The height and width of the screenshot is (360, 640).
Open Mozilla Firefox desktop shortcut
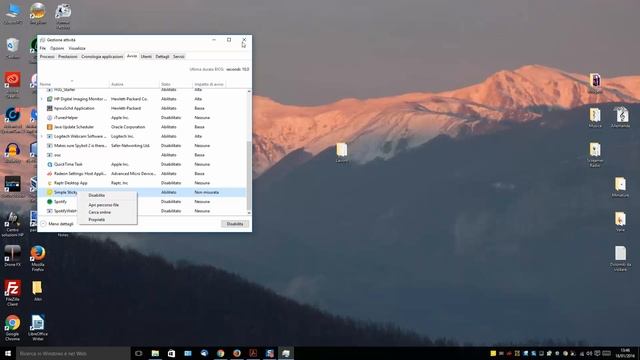pos(38,258)
